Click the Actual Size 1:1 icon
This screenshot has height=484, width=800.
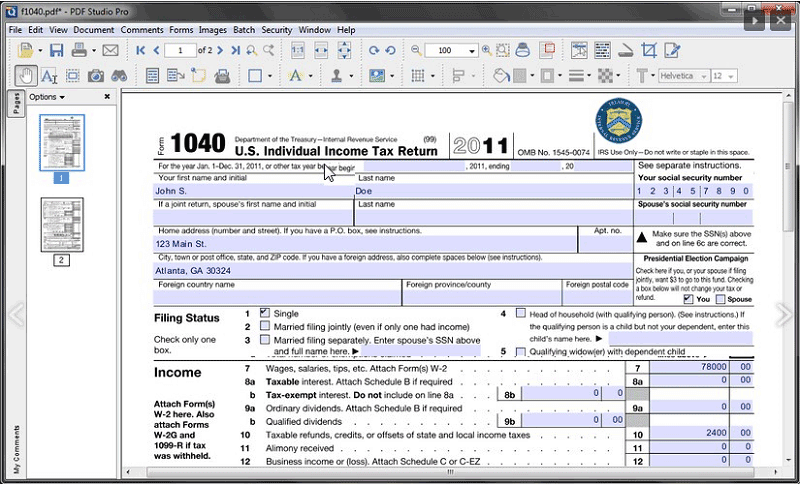point(297,50)
